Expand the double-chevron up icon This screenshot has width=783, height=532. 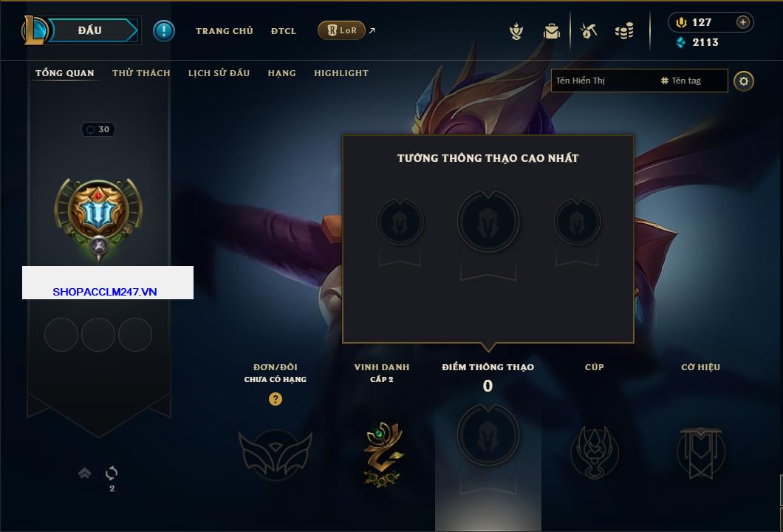pyautogui.click(x=84, y=473)
